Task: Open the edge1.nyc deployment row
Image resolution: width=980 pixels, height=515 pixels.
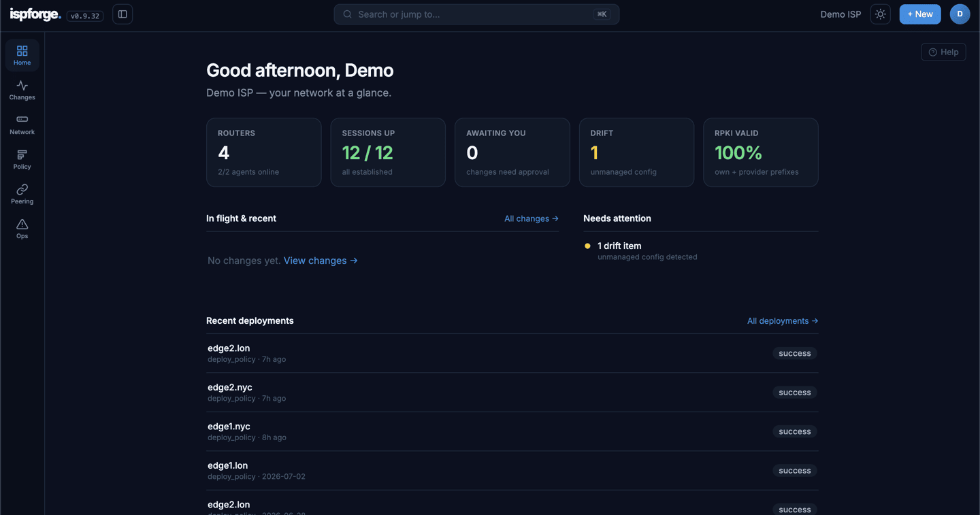Action: pos(512,431)
